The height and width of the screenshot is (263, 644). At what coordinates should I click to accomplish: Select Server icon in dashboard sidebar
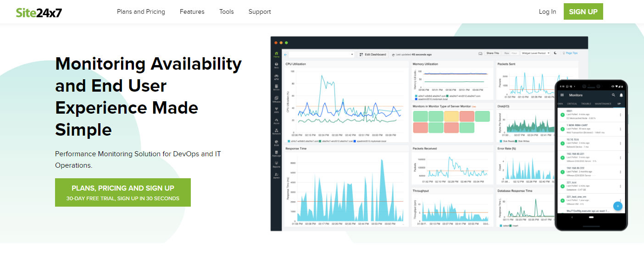click(x=277, y=88)
